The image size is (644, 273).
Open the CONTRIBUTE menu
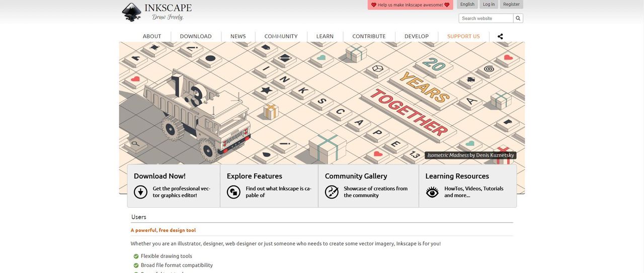tap(369, 36)
